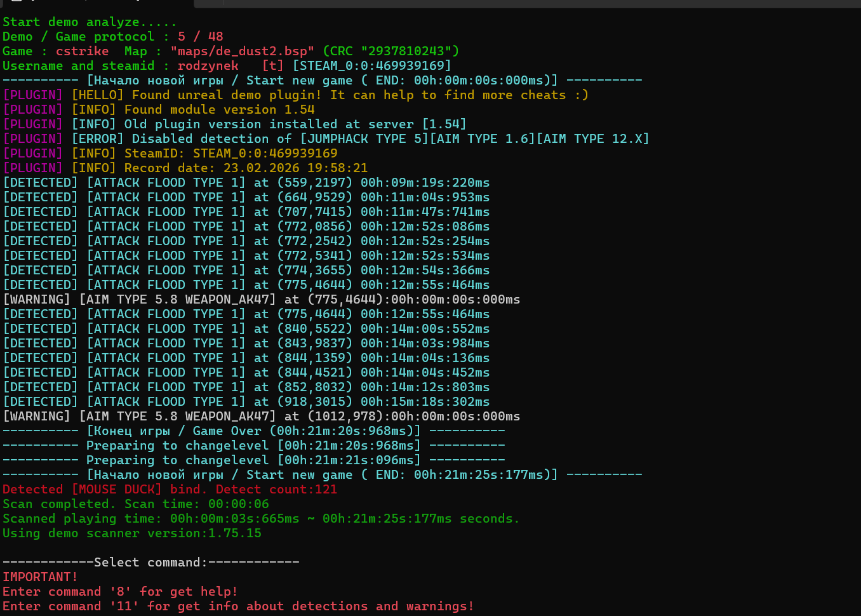Click the 'Start demo analyze' line
861x616 pixels.
click(x=89, y=22)
